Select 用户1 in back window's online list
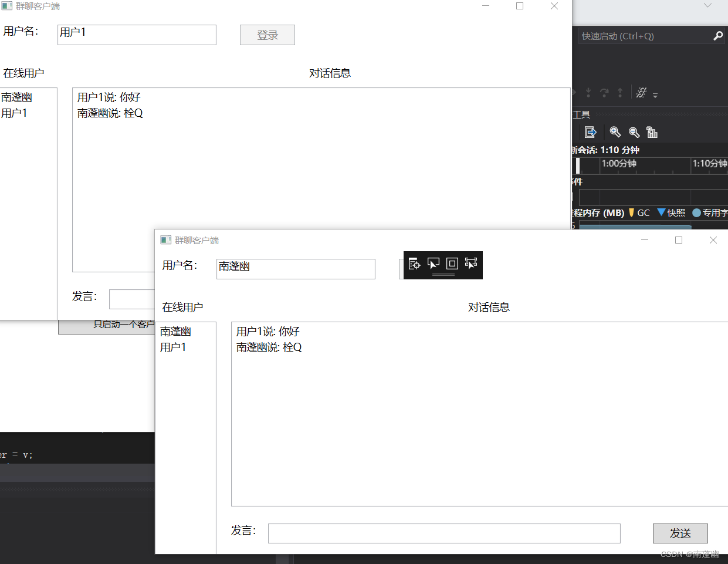Viewport: 728px width, 564px height. pyautogui.click(x=14, y=113)
